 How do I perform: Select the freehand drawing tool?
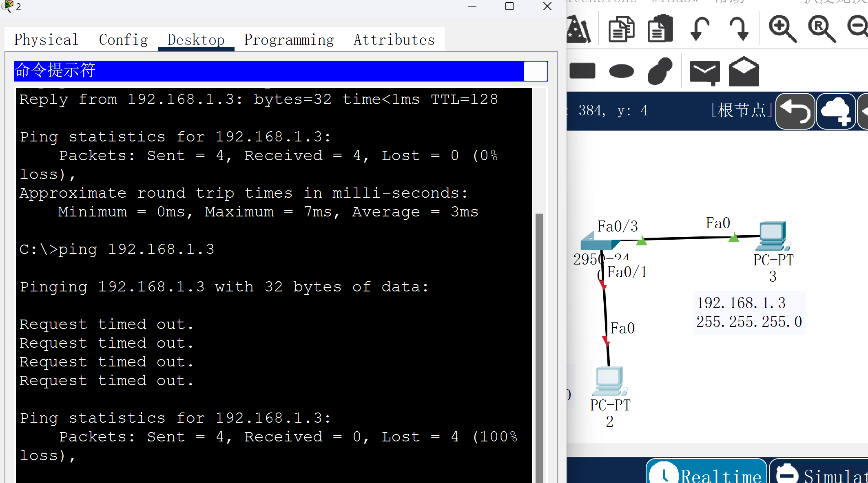click(660, 71)
